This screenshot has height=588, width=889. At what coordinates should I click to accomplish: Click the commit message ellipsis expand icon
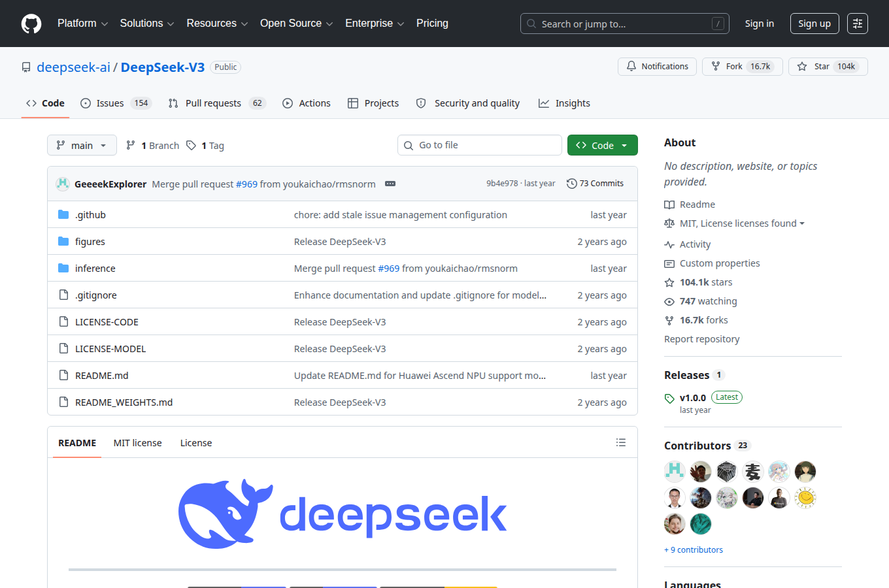pyautogui.click(x=390, y=184)
